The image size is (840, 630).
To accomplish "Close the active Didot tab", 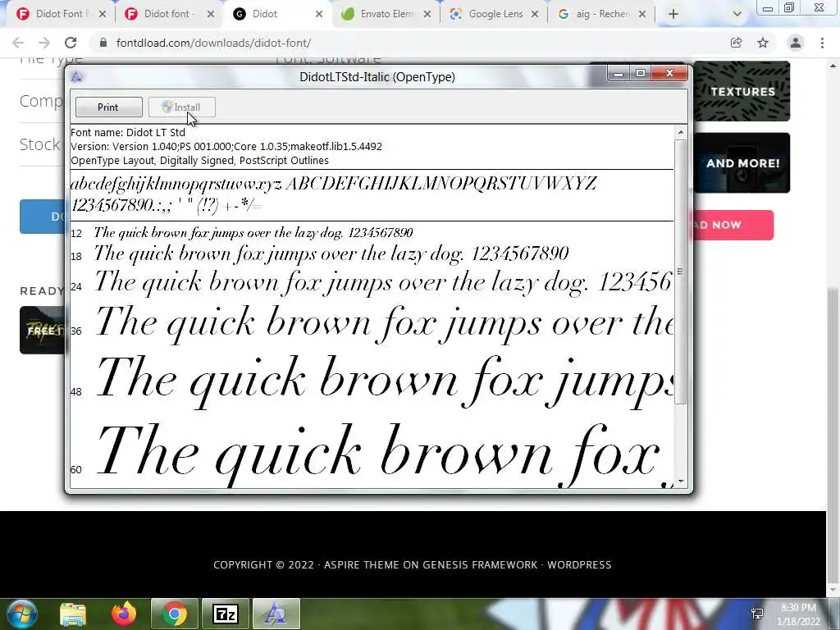I will point(319,14).
